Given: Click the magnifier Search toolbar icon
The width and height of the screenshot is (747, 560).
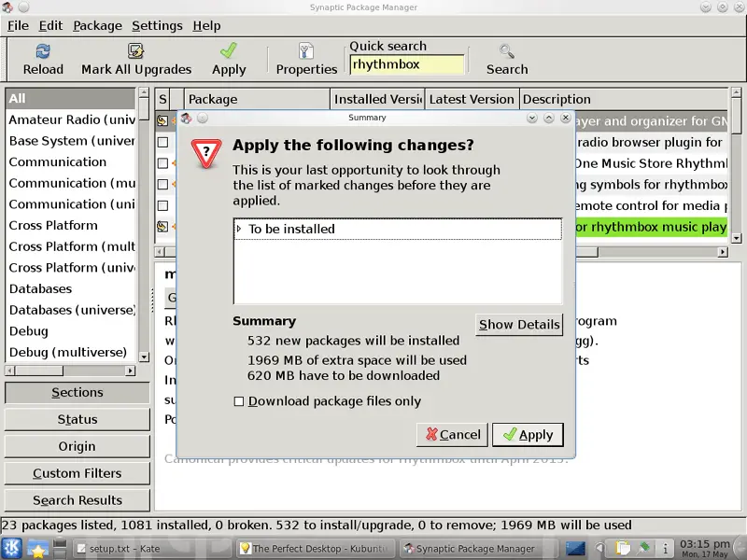Looking at the screenshot, I should 506,51.
